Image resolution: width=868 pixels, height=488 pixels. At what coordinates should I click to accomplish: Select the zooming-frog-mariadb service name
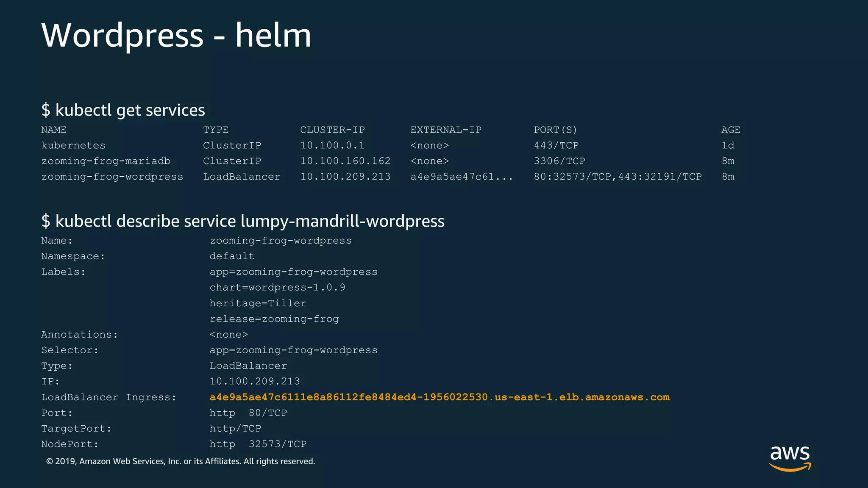pyautogui.click(x=106, y=161)
